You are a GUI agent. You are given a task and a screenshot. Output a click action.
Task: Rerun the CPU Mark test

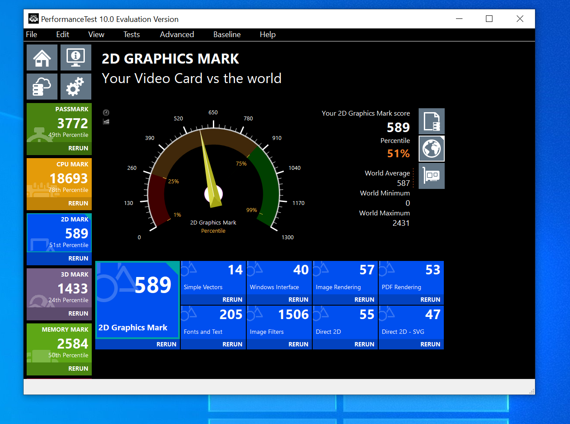point(78,203)
